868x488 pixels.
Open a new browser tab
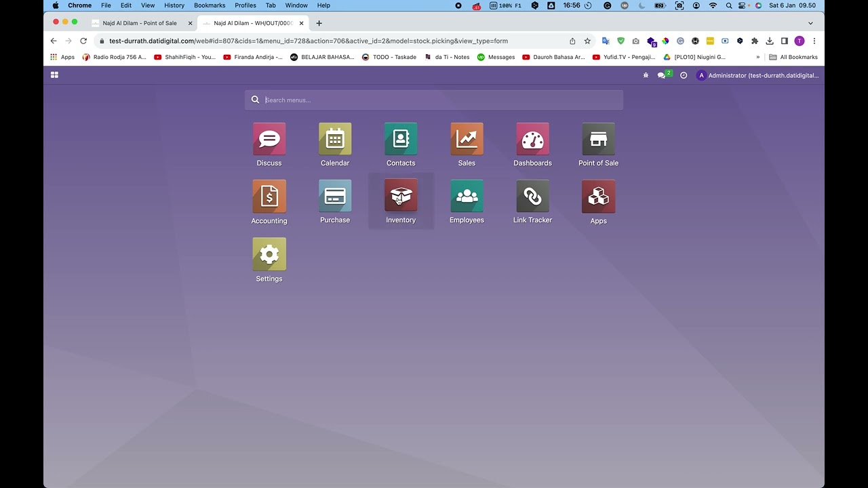(319, 23)
